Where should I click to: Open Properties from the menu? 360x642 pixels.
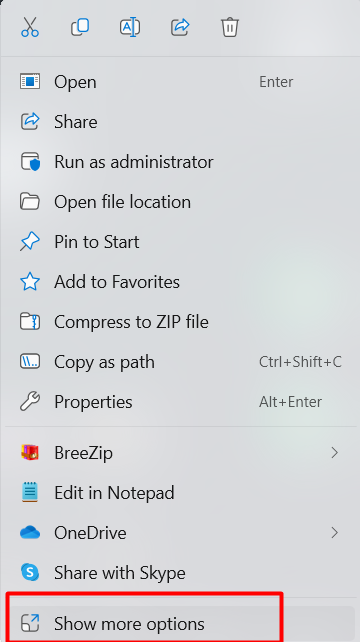(180, 402)
